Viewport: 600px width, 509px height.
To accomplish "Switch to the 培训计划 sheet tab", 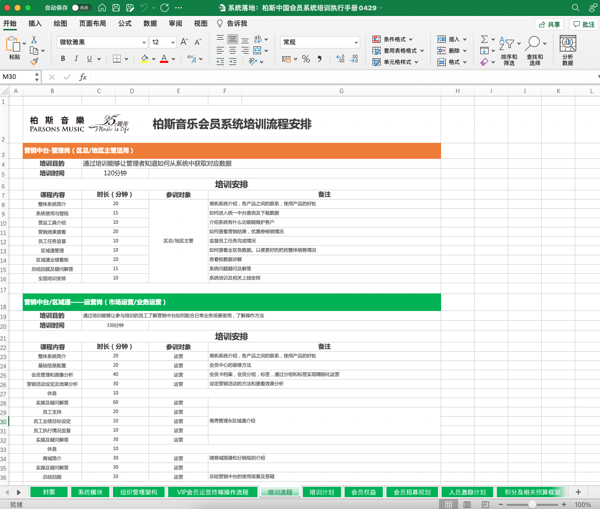I will pyautogui.click(x=322, y=492).
